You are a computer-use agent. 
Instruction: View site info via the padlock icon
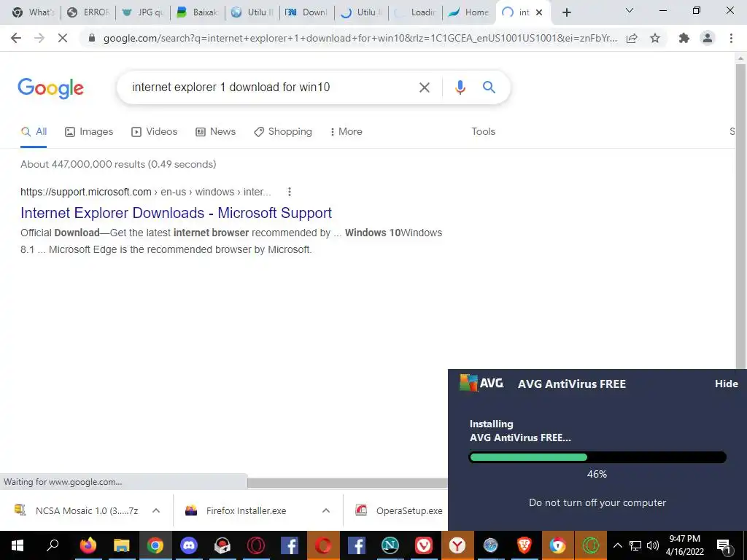(92, 38)
